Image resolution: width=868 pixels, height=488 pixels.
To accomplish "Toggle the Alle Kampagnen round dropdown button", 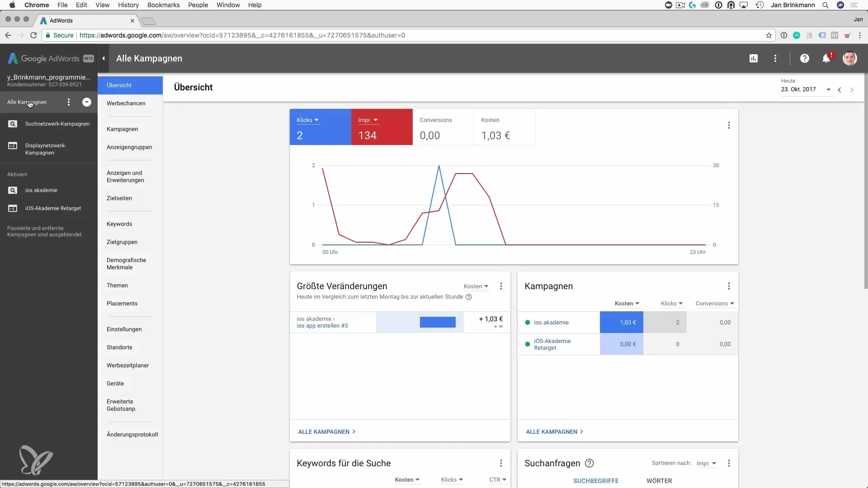I will 87,102.
